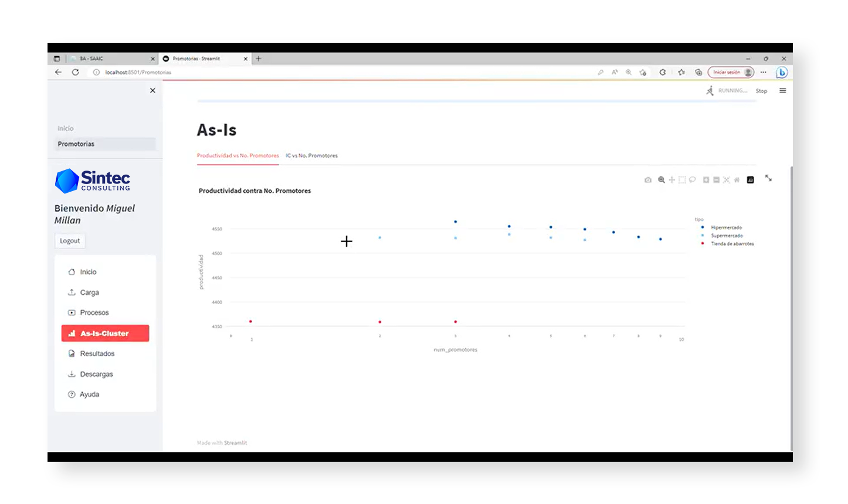Open browser Collections icon

pyautogui.click(x=698, y=72)
